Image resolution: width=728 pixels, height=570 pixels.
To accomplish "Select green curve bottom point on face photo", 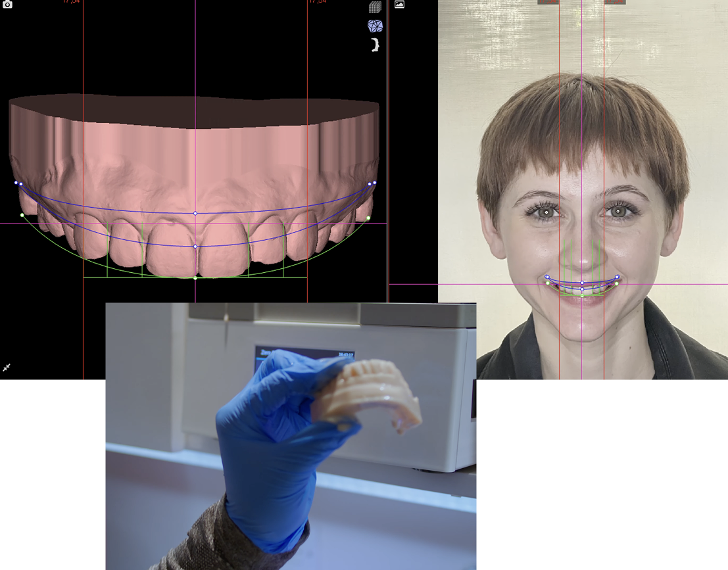I will pyautogui.click(x=582, y=296).
